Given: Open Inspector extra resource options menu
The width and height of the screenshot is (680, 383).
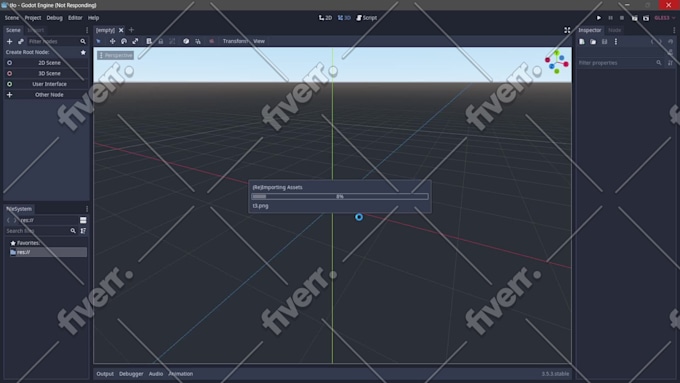Looking at the screenshot, I should click(x=616, y=42).
